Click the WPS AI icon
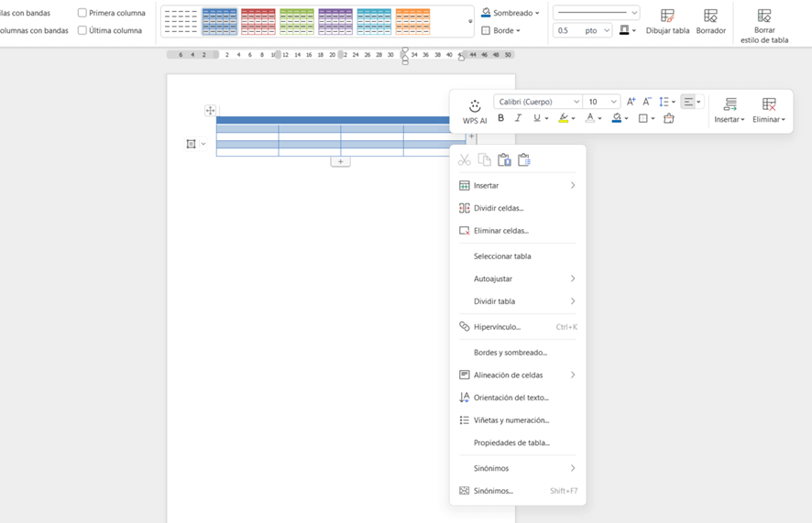The image size is (812, 523). (475, 111)
